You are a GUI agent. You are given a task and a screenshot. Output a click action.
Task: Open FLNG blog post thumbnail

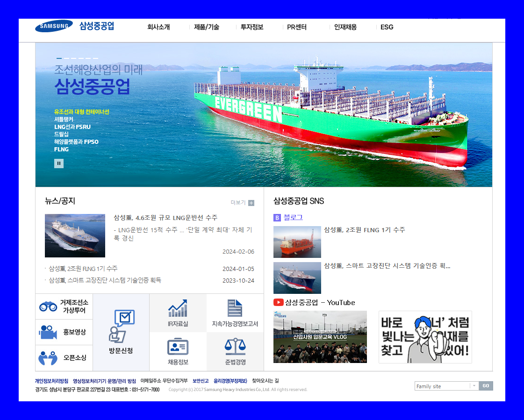coord(297,242)
